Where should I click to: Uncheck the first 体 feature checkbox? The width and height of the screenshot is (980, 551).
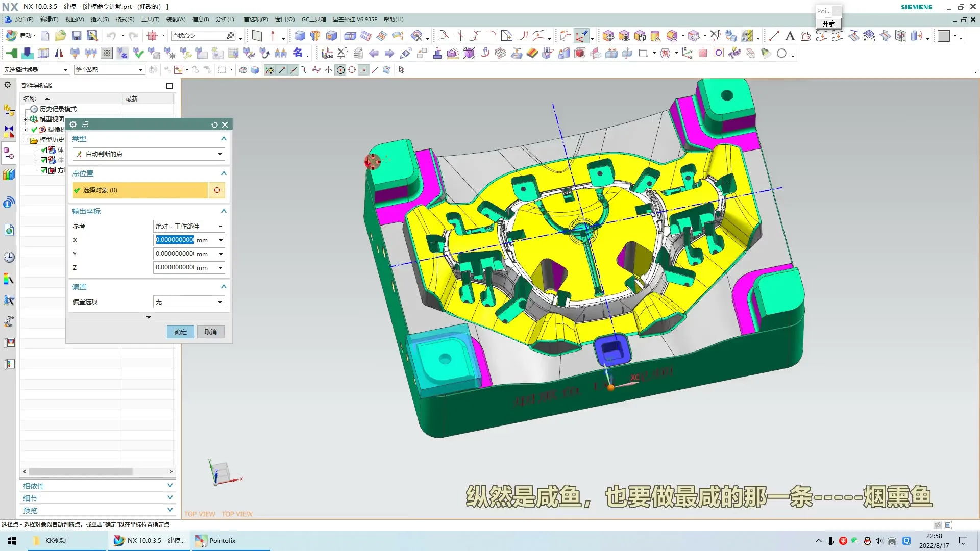click(44, 150)
